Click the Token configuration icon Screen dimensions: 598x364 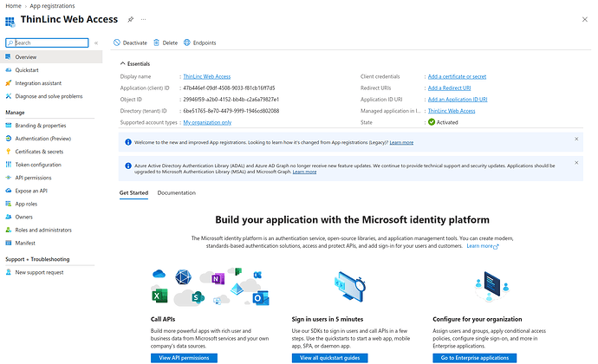8,165
